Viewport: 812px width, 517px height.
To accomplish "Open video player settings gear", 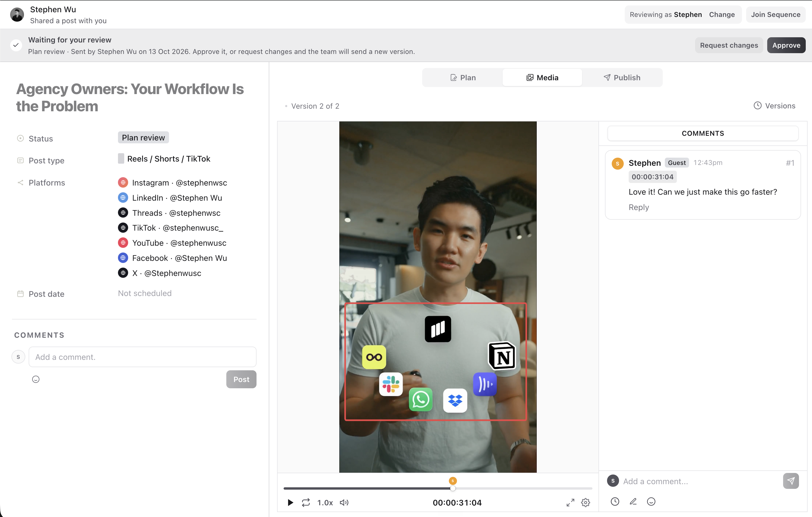I will [586, 502].
